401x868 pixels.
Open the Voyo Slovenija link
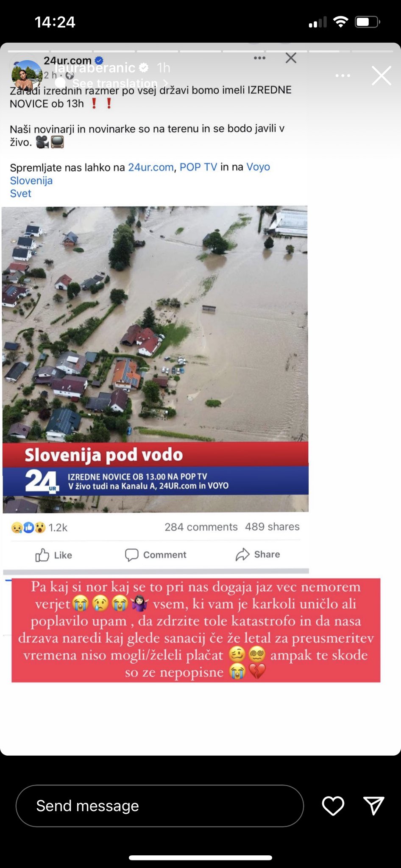140,173
